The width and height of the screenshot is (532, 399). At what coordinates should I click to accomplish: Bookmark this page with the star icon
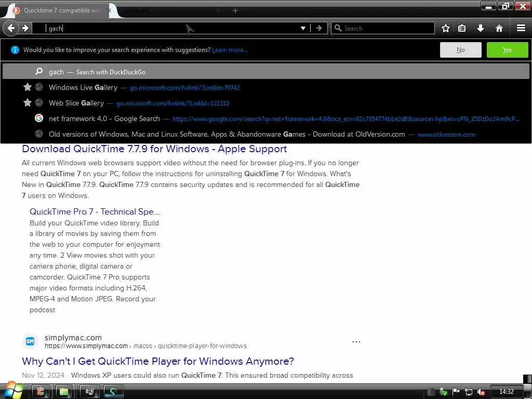click(x=445, y=28)
